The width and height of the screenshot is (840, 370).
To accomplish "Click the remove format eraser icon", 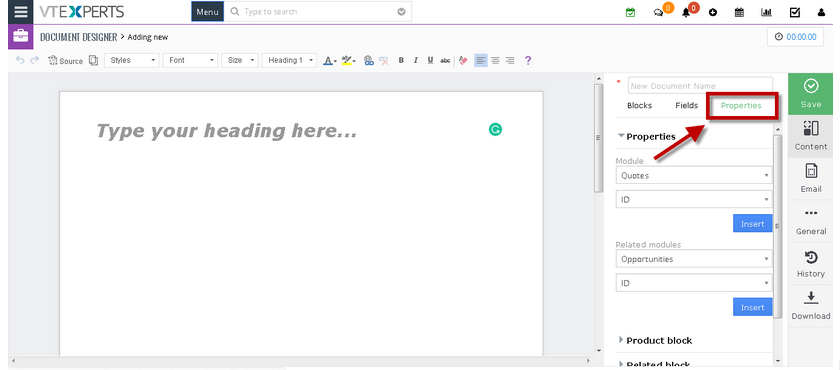I will pyautogui.click(x=463, y=61).
